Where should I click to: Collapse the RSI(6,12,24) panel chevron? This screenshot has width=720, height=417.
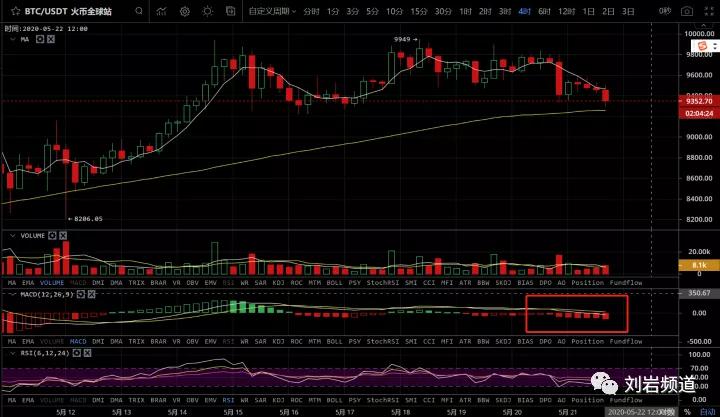12,353
